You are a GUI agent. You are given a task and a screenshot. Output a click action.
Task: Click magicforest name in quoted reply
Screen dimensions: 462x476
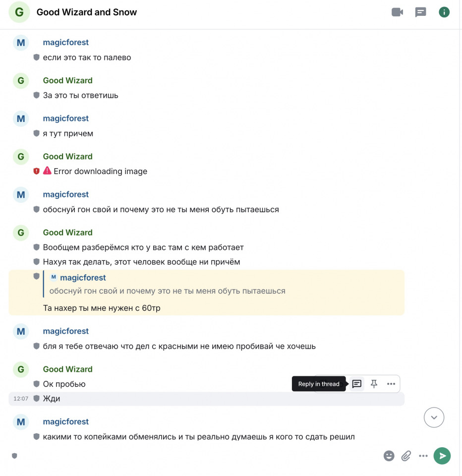83,278
